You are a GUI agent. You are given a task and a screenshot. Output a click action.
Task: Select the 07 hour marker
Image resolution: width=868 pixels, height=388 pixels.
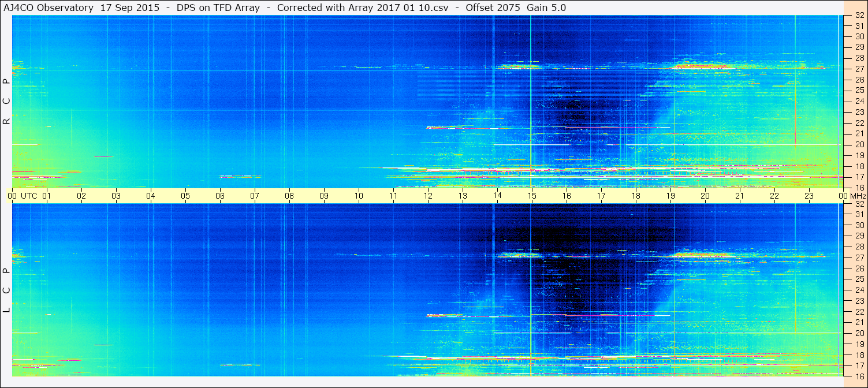[x=255, y=196]
